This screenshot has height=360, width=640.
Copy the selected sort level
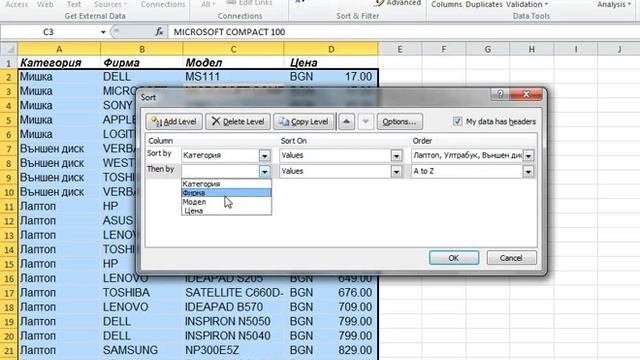tap(303, 122)
